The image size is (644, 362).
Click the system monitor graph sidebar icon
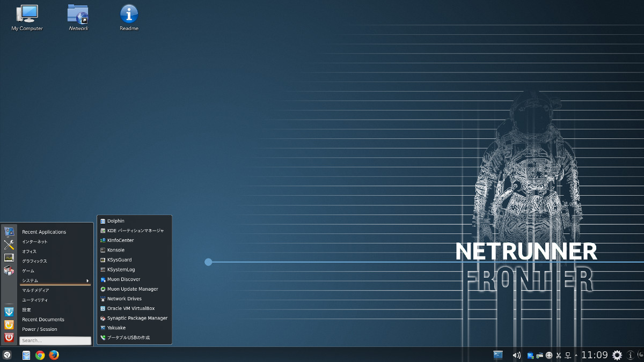(9, 257)
